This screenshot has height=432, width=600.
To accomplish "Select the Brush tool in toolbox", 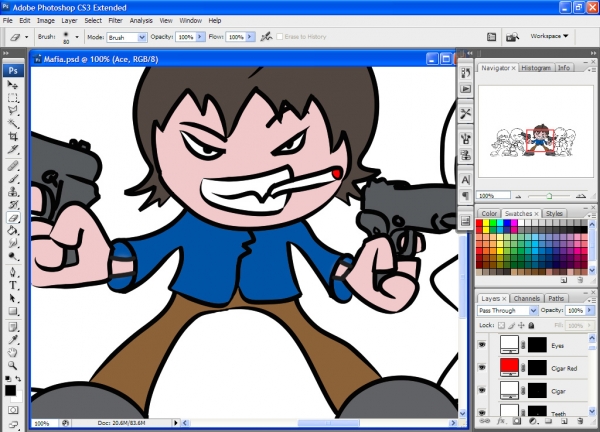I will click(13, 179).
